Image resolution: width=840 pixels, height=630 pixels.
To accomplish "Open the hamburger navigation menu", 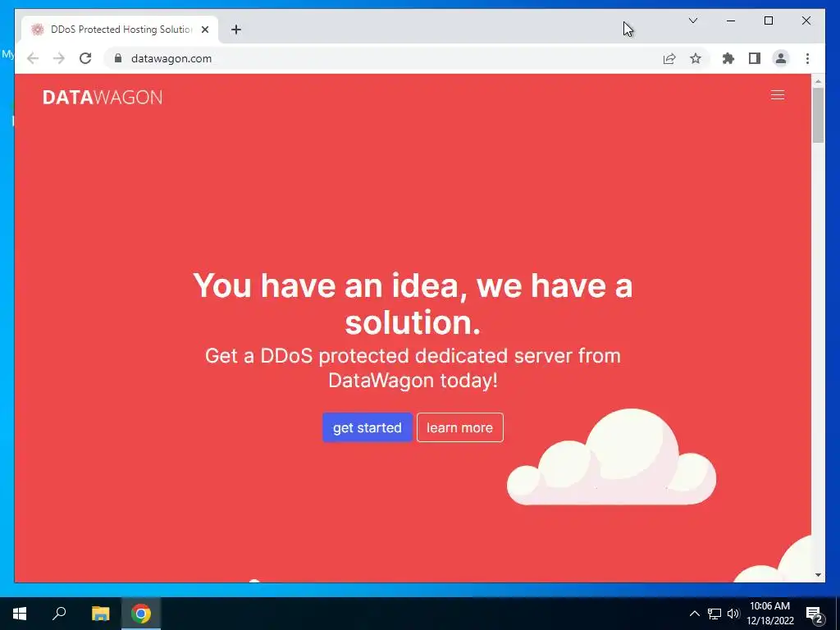I will coord(778,95).
